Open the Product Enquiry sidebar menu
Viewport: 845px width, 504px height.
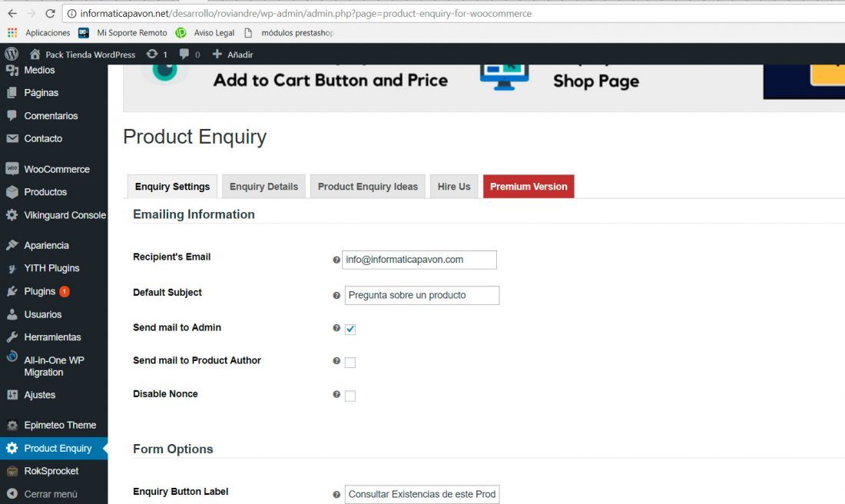click(54, 449)
